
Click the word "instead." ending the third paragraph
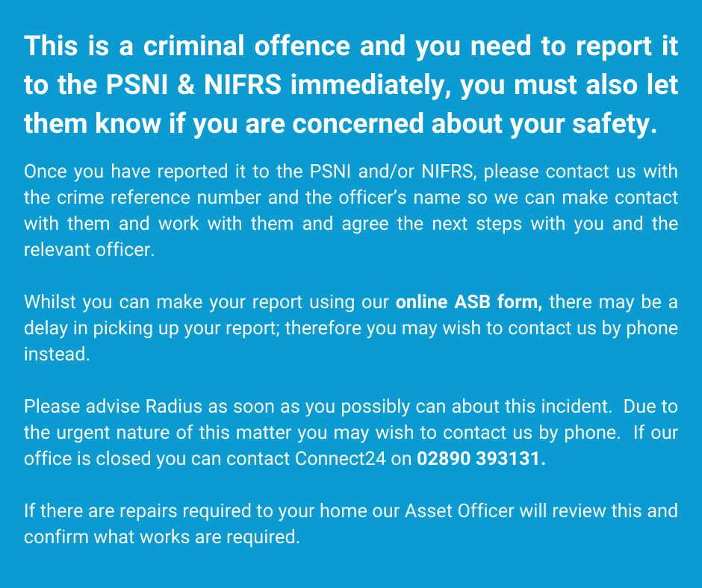click(57, 354)
